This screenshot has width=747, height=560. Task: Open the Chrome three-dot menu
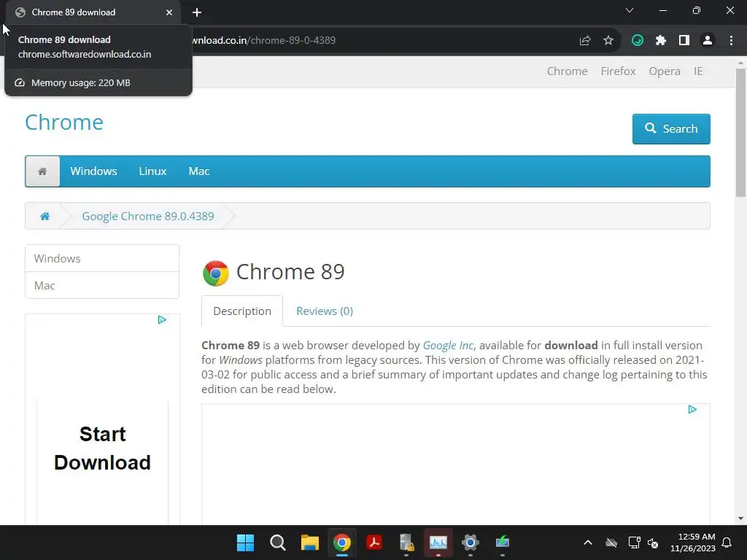[731, 41]
